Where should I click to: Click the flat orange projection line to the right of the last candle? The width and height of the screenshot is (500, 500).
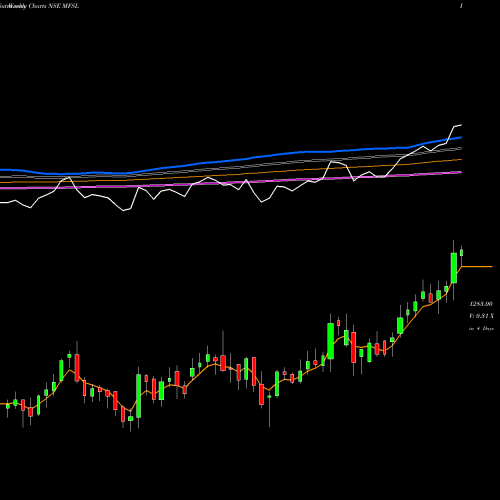(x=477, y=267)
